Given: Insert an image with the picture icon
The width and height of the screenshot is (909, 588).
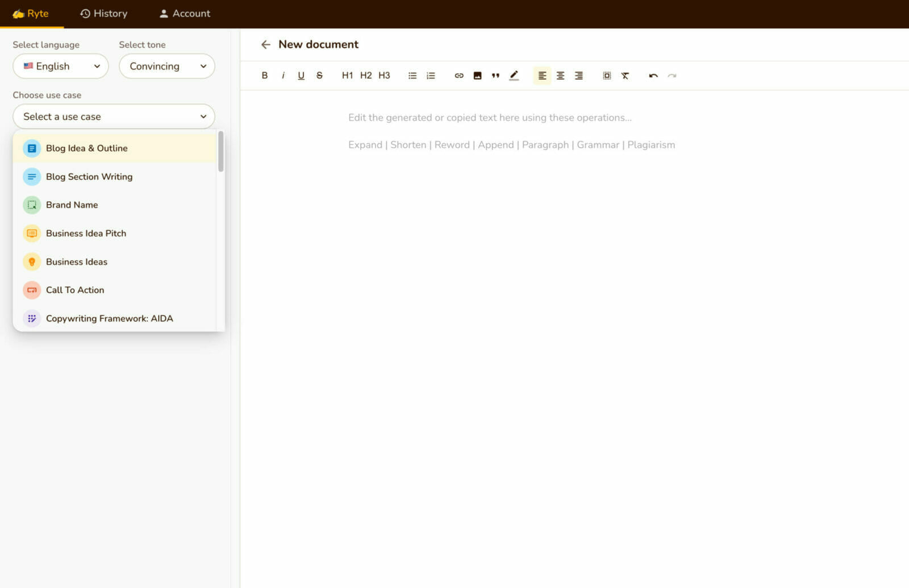Looking at the screenshot, I should 477,76.
